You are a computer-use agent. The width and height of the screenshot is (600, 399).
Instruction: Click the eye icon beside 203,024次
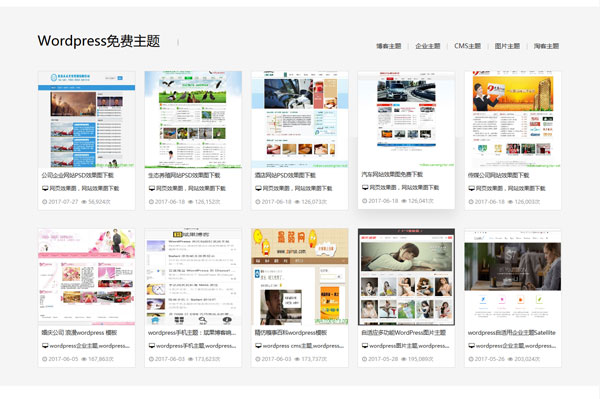tap(510, 359)
